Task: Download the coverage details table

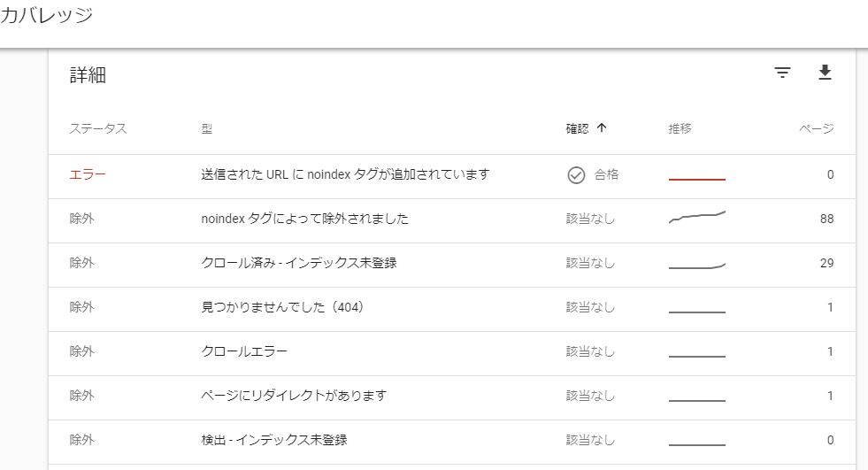Action: 825,73
